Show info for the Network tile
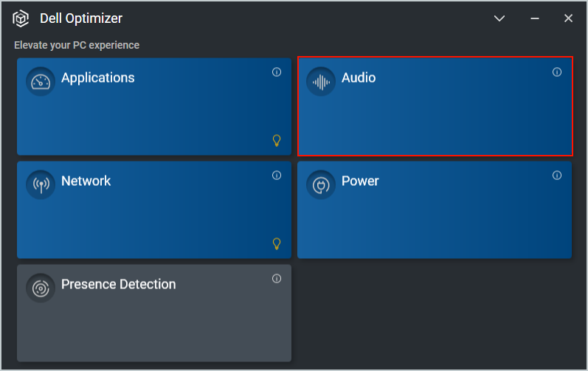This screenshot has width=588, height=371. tap(277, 176)
